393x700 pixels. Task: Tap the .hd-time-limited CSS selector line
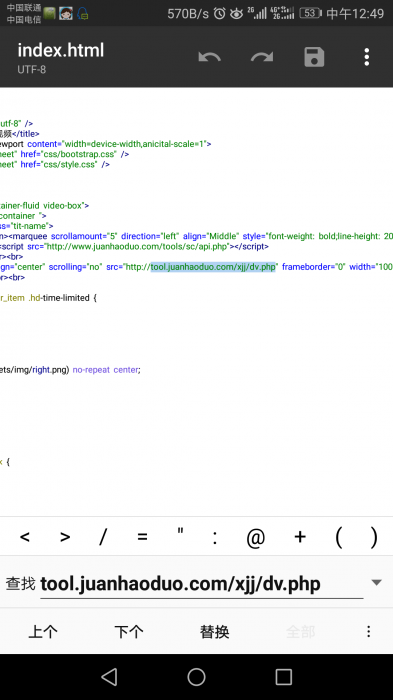point(48,298)
